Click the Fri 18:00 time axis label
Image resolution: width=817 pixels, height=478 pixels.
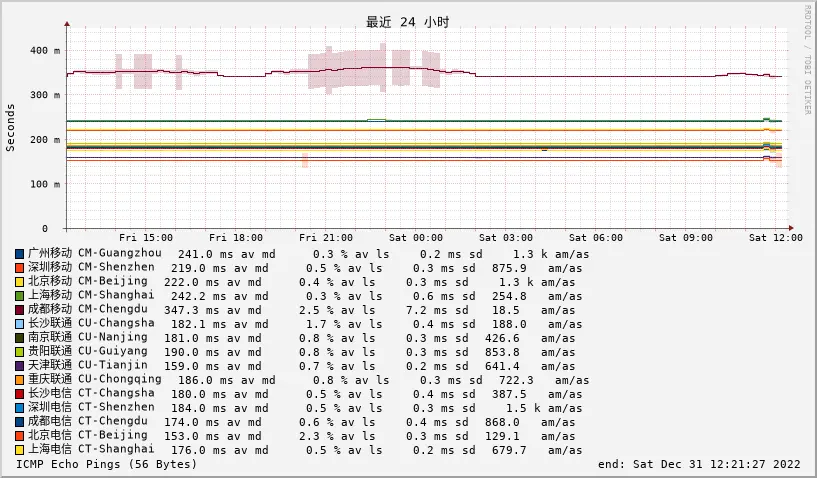[236, 237]
